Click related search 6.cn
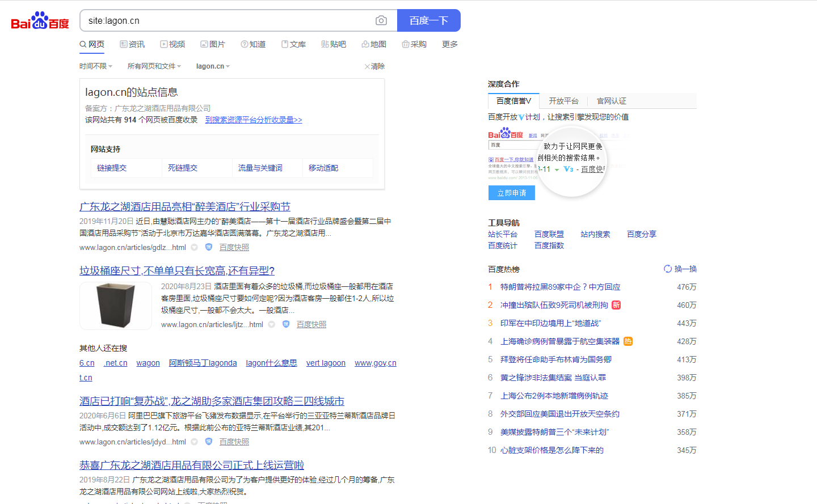The width and height of the screenshot is (817, 504). pos(87,363)
